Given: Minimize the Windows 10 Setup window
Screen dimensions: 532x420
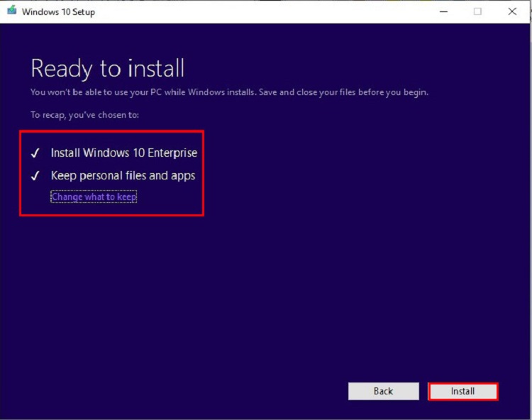Looking at the screenshot, I should click(x=443, y=11).
